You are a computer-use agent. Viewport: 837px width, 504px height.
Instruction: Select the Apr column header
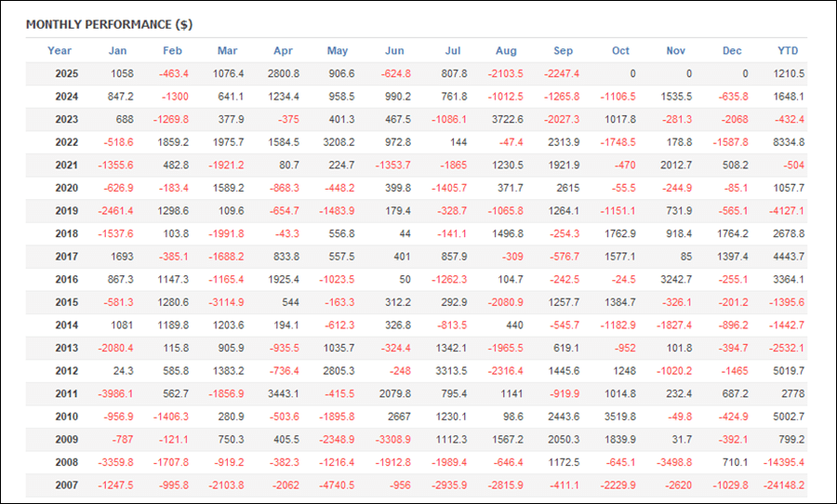pyautogui.click(x=283, y=51)
